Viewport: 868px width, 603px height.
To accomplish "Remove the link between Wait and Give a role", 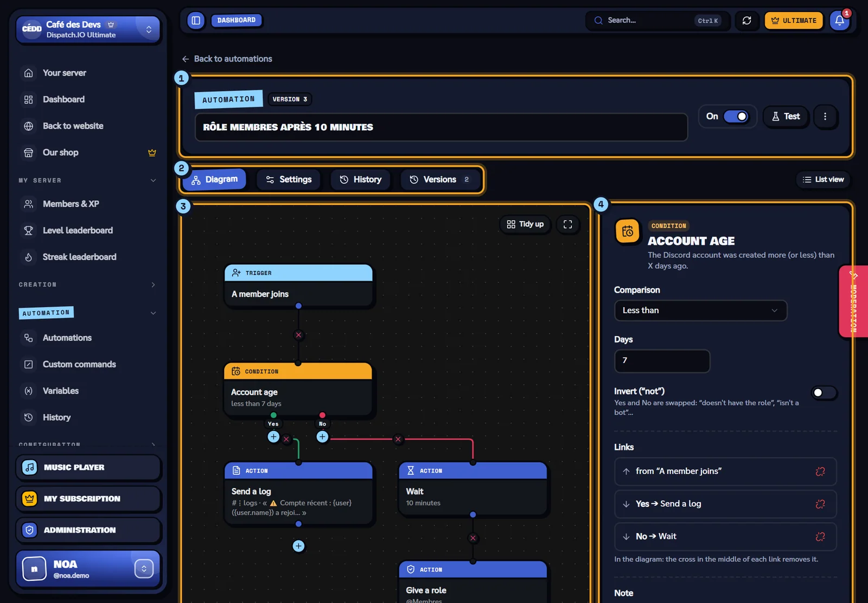I will [473, 538].
